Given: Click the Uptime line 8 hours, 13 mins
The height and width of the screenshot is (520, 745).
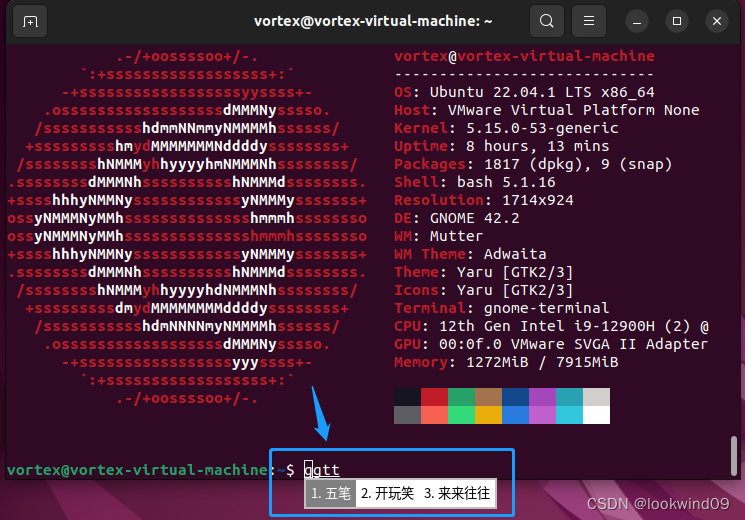Looking at the screenshot, I should [501, 146].
